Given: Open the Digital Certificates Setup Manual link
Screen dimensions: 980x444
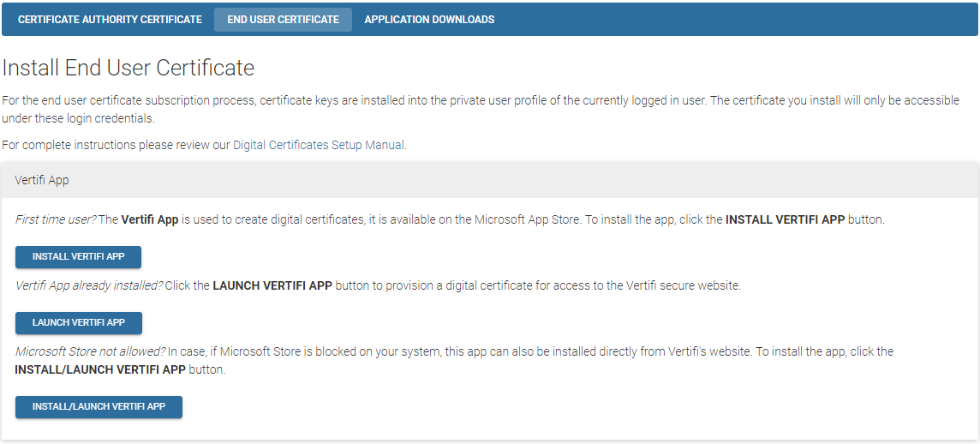Looking at the screenshot, I should 319,145.
